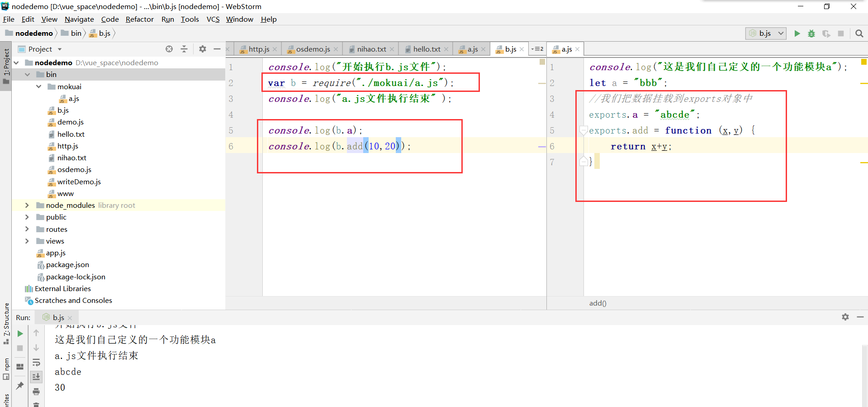Open the b.js run configuration dropdown
This screenshot has height=407, width=868.
tap(766, 34)
